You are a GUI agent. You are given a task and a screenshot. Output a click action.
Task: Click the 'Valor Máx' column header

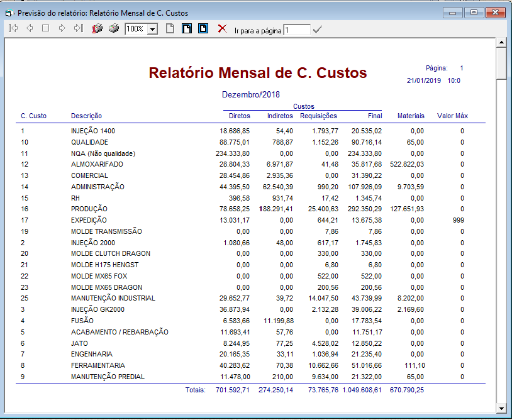453,116
